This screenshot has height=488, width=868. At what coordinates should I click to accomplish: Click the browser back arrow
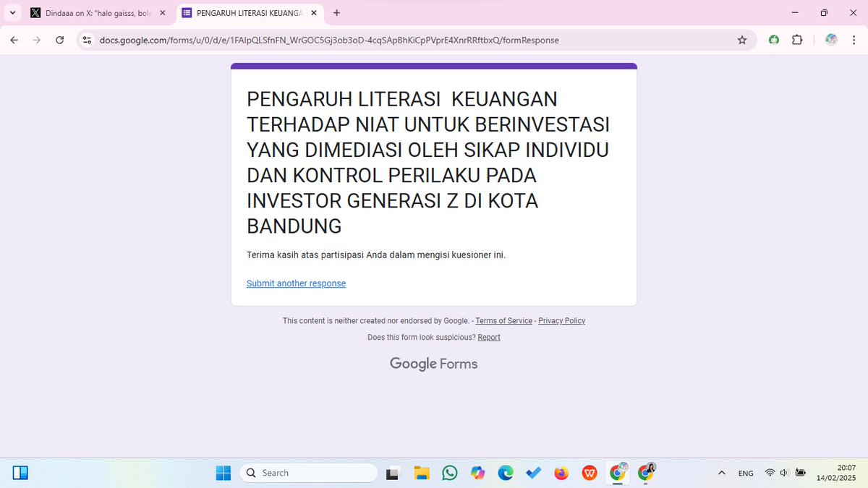(14, 40)
